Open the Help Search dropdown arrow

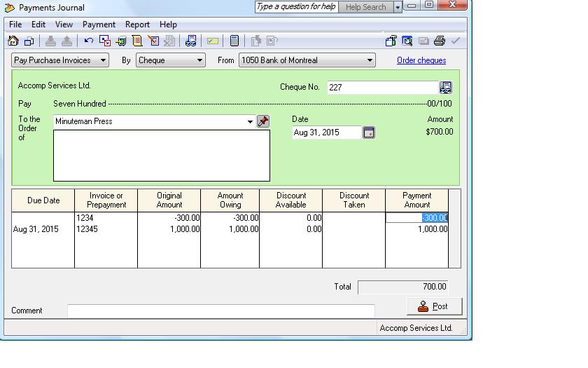point(398,7)
